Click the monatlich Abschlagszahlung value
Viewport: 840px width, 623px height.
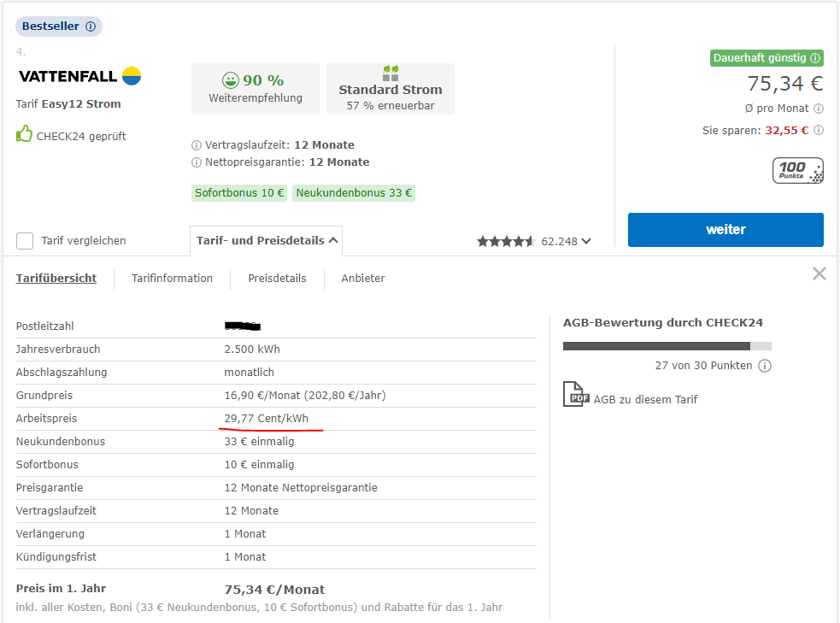(250, 373)
